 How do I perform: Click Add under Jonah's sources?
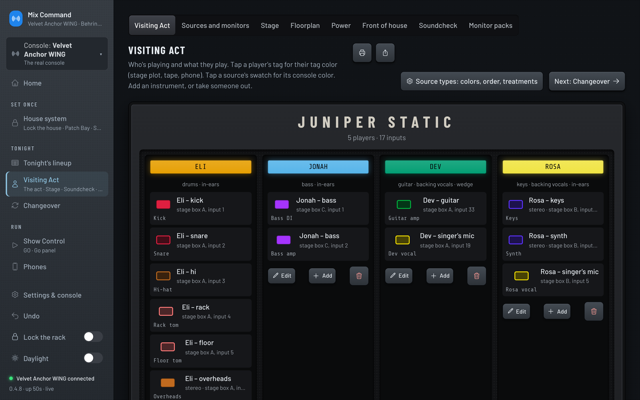(x=322, y=276)
